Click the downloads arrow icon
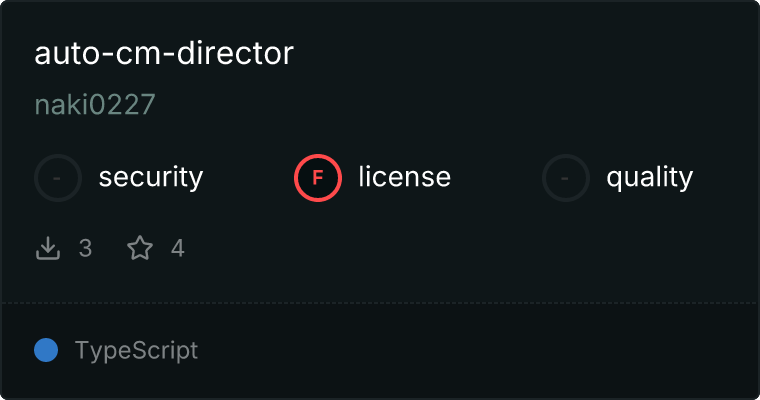Image resolution: width=760 pixels, height=400 pixels. (x=48, y=248)
